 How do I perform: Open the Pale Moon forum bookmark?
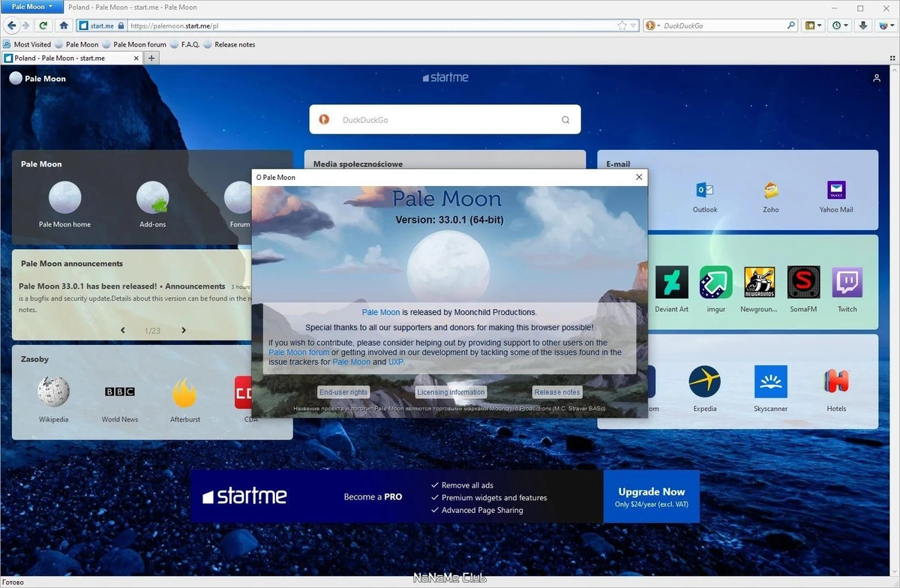coord(134,44)
